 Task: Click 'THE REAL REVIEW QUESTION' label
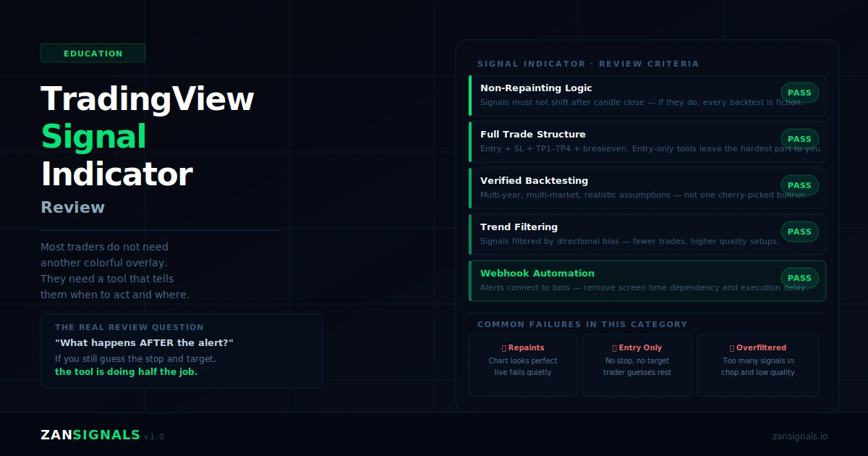[x=129, y=327]
